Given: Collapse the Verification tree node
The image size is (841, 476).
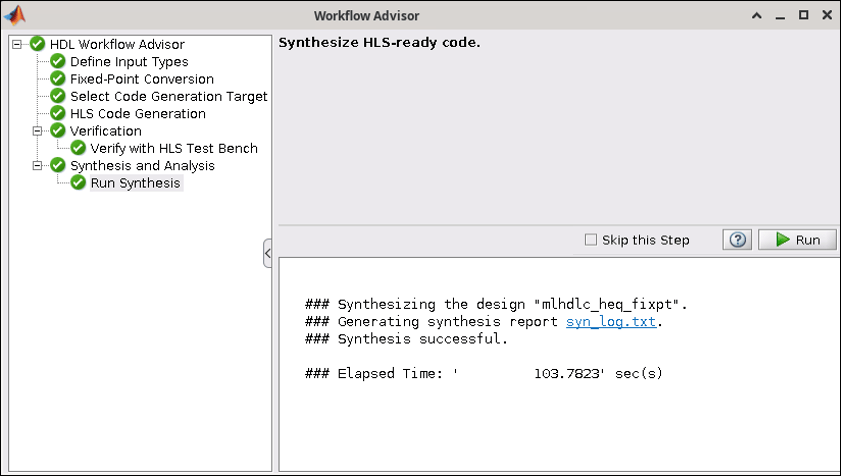Looking at the screenshot, I should click(38, 131).
